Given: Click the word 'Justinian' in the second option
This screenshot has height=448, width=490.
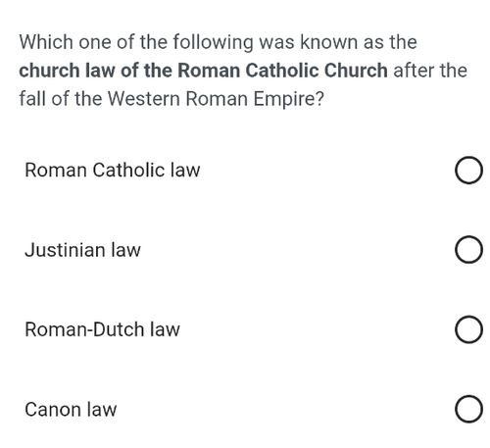Looking at the screenshot, I should (65, 250).
